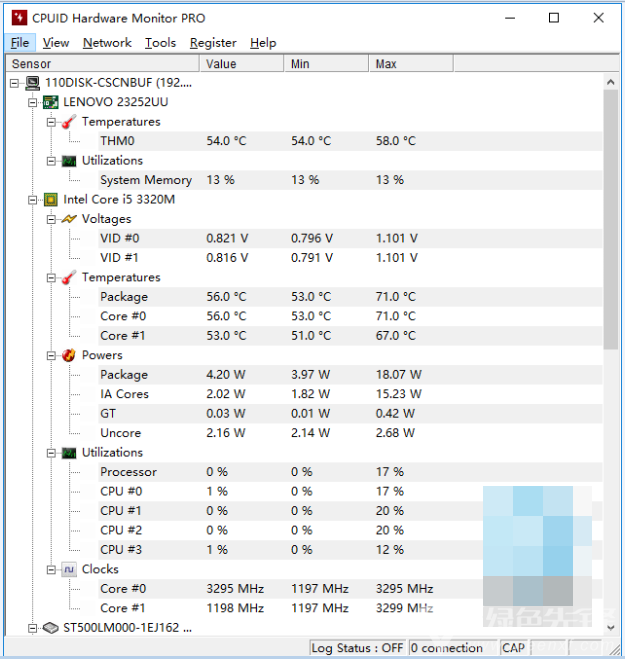The image size is (625, 659).
Task: Click the LENOVO 23252UU motherboard icon
Action: click(x=51, y=102)
